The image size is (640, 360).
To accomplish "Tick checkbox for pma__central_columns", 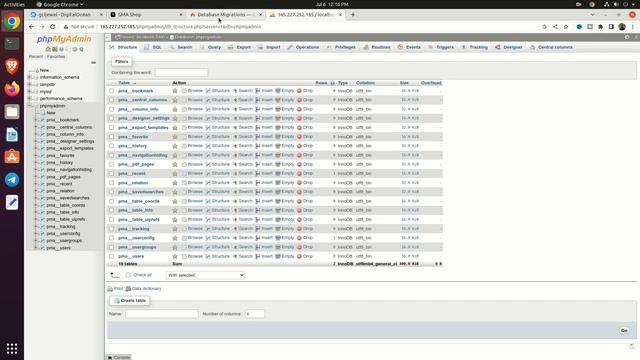I will pyautogui.click(x=111, y=100).
